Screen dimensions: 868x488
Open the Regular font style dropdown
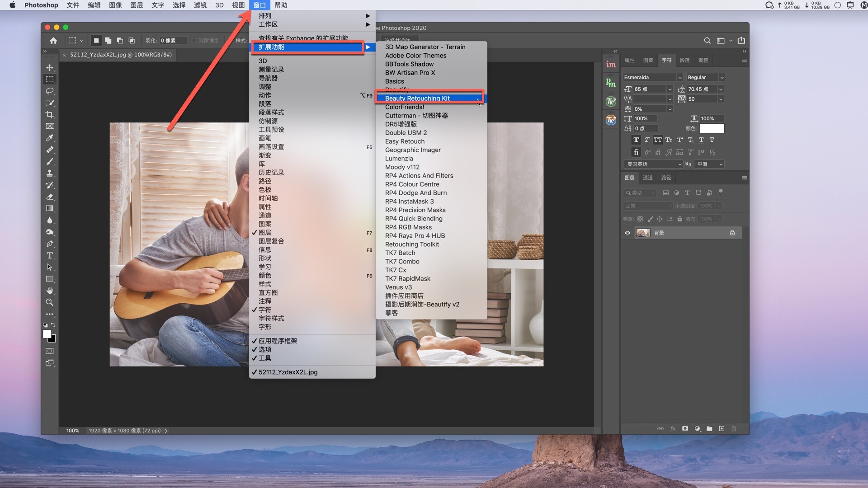click(x=722, y=78)
